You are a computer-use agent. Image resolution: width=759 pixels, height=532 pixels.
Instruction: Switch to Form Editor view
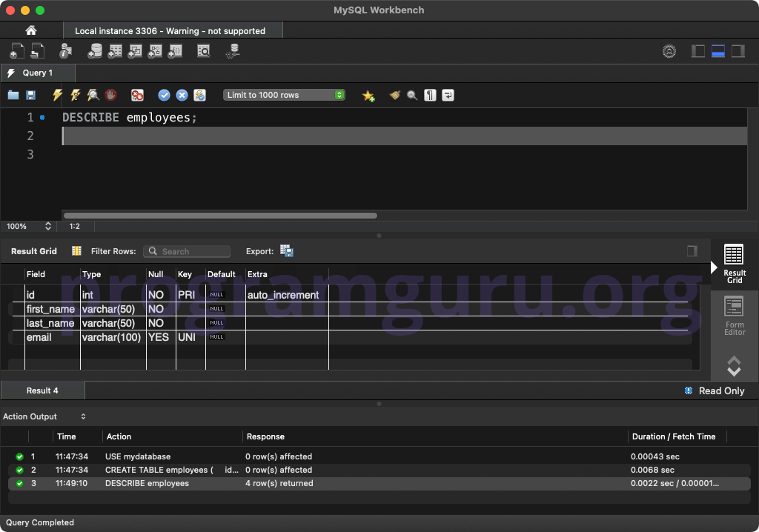(734, 316)
